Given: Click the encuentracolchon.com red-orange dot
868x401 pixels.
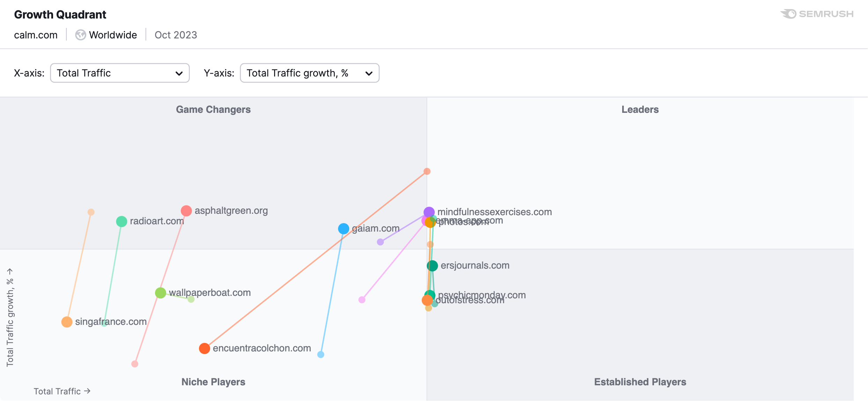Looking at the screenshot, I should tap(205, 348).
